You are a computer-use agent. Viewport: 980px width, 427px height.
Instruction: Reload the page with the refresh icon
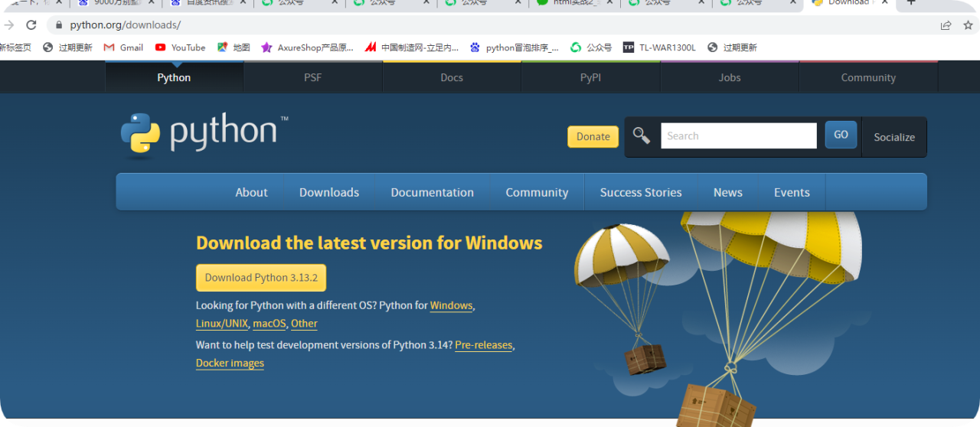tap(31, 25)
